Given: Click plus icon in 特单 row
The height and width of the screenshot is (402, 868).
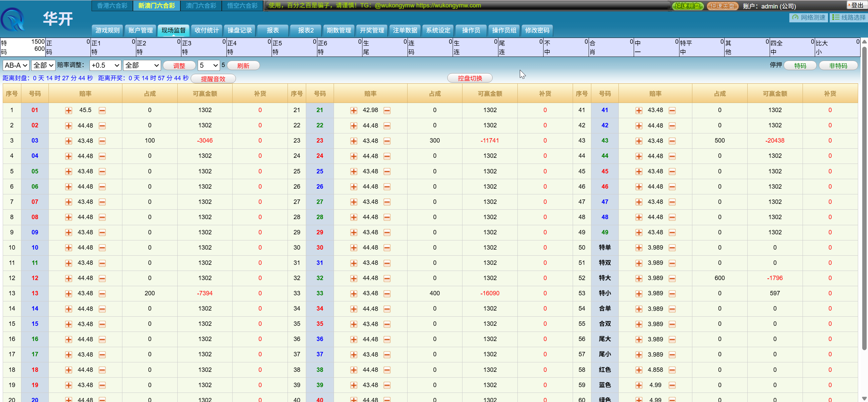Looking at the screenshot, I should (x=639, y=248).
